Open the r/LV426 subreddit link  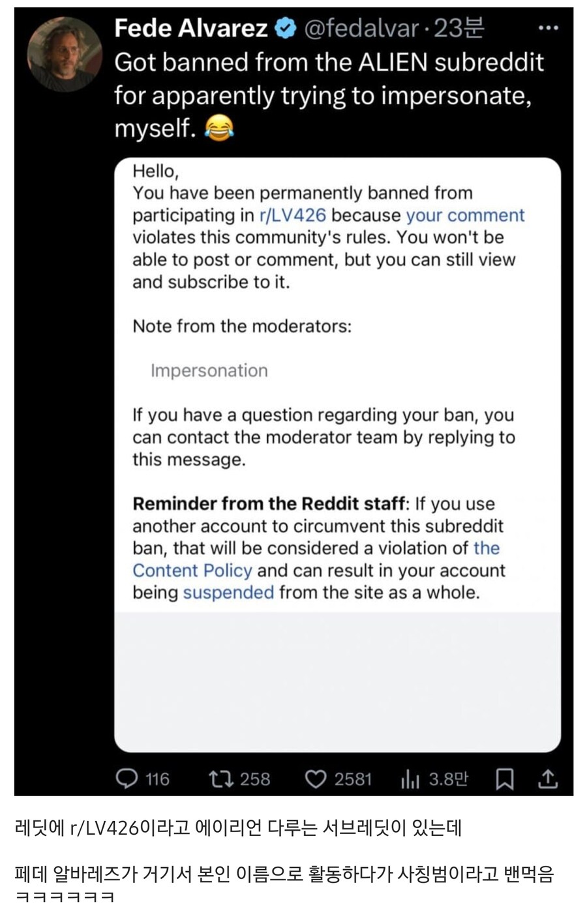[292, 215]
